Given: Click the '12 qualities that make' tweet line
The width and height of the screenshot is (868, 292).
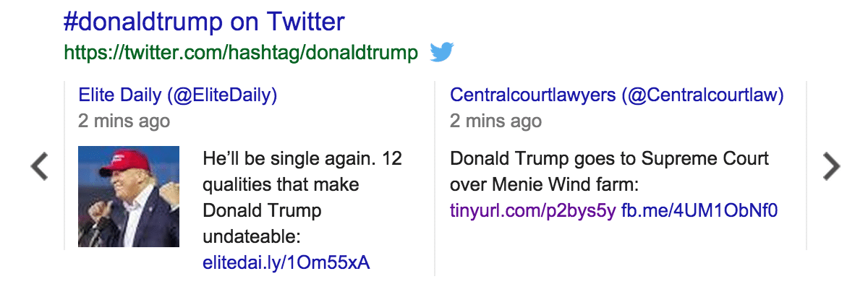Looking at the screenshot, I should (x=281, y=184).
